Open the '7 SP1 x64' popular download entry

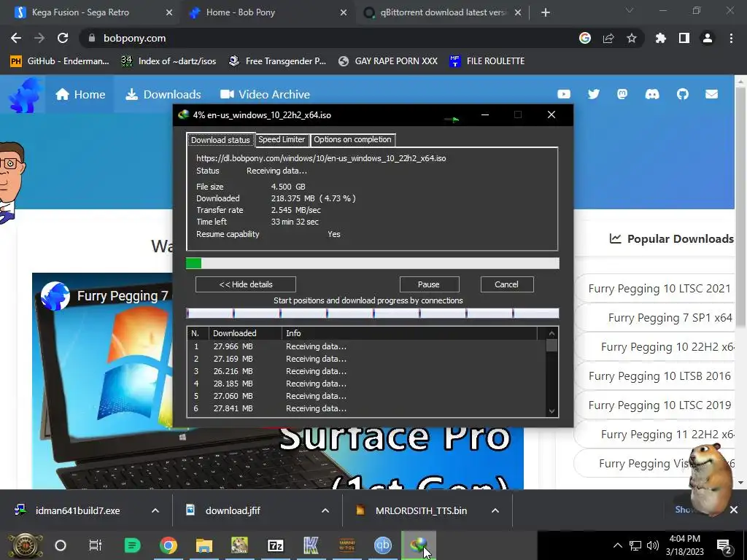click(659, 318)
